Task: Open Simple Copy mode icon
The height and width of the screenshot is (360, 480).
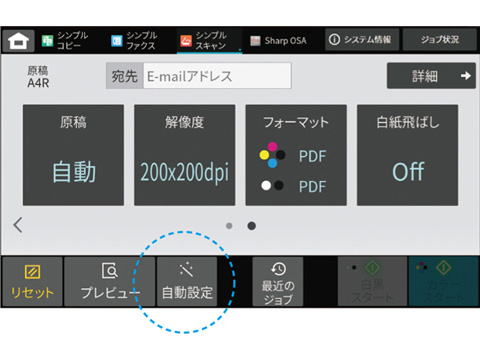Action: [47, 41]
